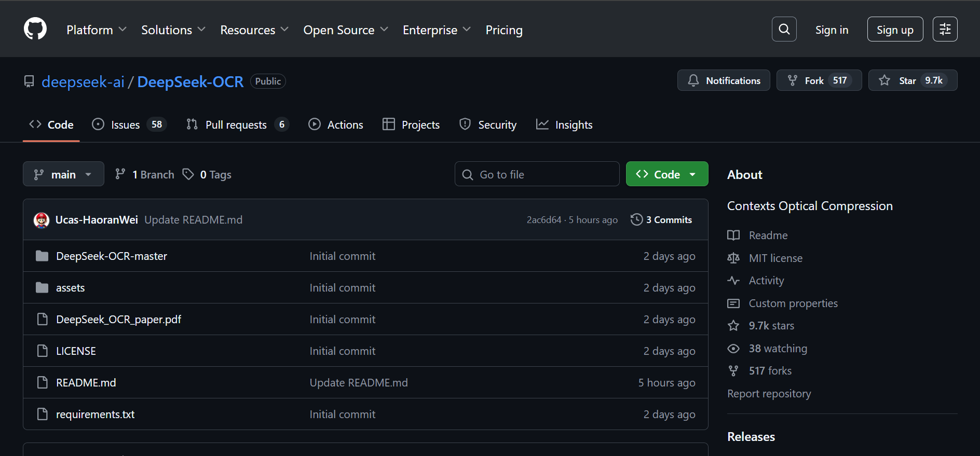Open the 0 Tags link
This screenshot has width=980, height=456.
[x=207, y=174]
